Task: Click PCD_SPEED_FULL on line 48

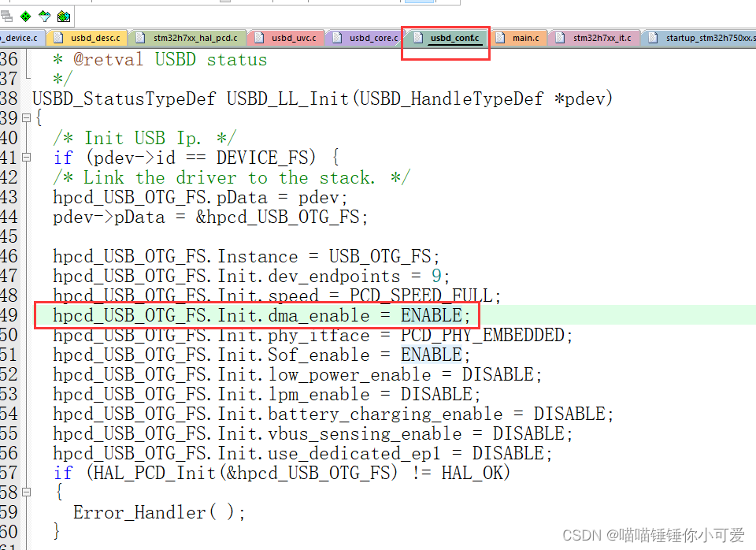Action: coord(421,295)
